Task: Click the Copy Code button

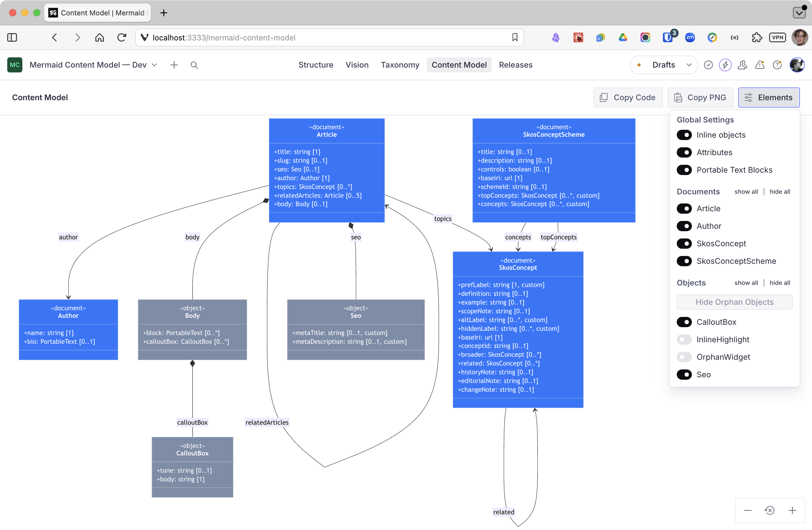Action: tap(628, 97)
